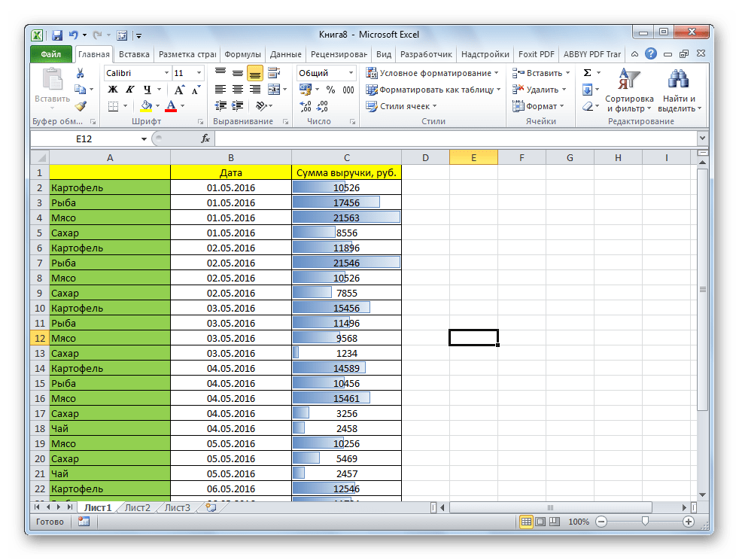Viewport: 739px width, 560px height.
Task: Open the Формулы ribbon tab
Action: (x=242, y=54)
